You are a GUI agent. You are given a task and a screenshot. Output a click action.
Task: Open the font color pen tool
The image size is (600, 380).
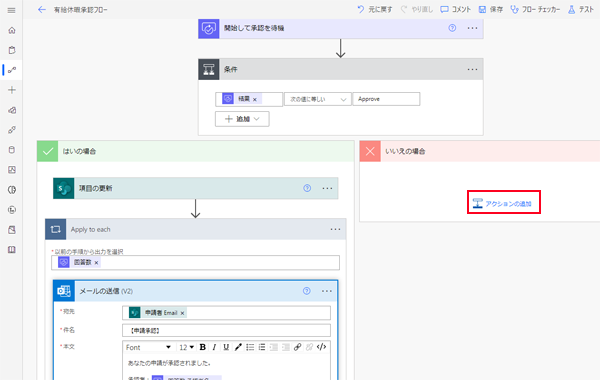coord(238,347)
